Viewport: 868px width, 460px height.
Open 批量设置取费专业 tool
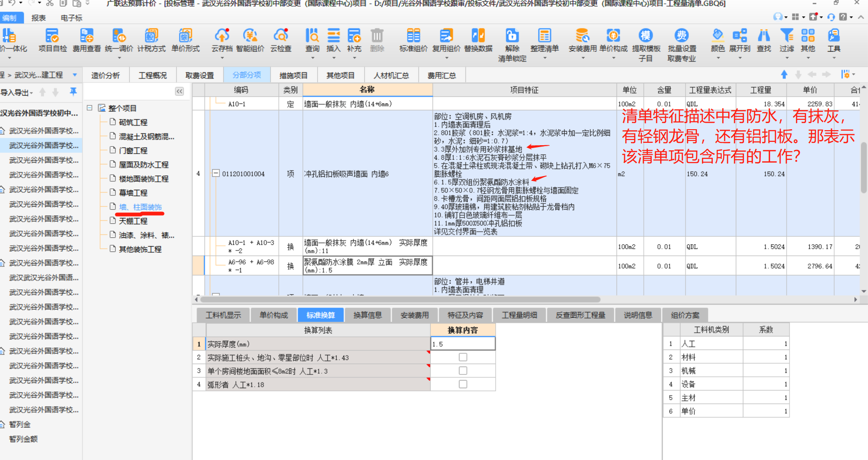click(x=681, y=45)
